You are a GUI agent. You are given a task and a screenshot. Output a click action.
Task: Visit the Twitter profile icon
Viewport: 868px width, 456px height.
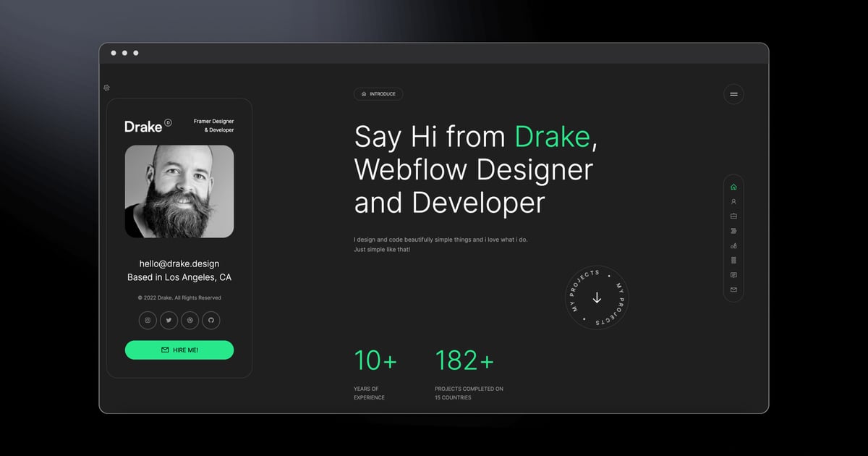[169, 320]
